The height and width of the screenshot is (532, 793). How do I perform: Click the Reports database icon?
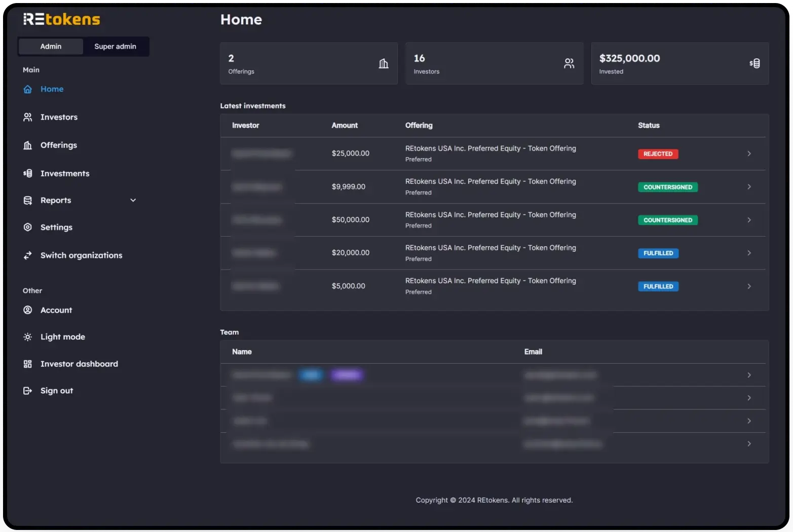tap(28, 200)
